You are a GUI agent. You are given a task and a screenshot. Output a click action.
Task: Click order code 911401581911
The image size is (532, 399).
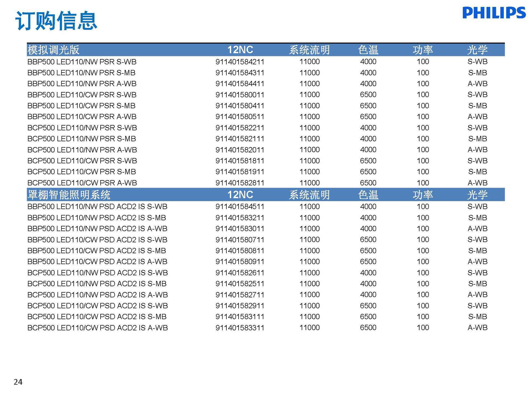240,172
